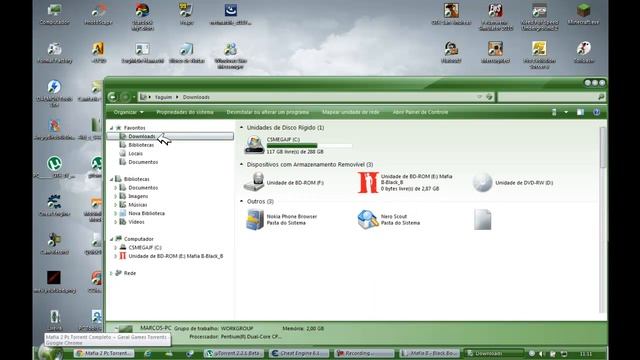Click the Windows Start orb
Viewport: 640px width, 360px height.
[49, 353]
